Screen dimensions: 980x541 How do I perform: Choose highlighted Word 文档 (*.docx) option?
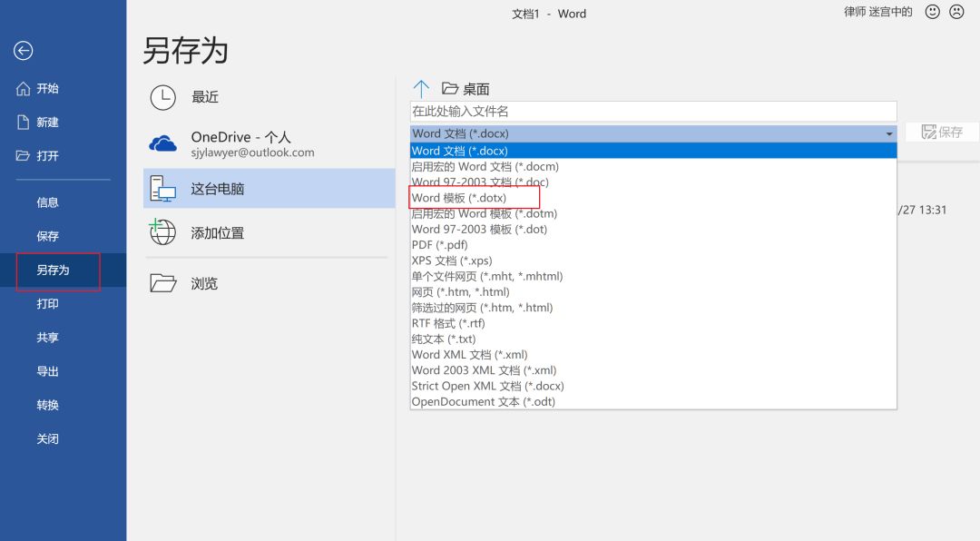[x=653, y=151]
